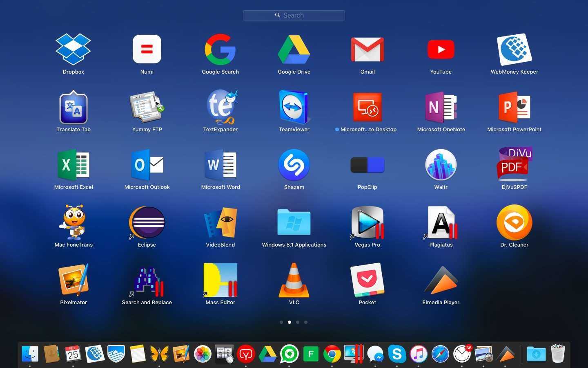Jump to the last Launchpad page dot
The width and height of the screenshot is (588, 368).
tap(306, 322)
